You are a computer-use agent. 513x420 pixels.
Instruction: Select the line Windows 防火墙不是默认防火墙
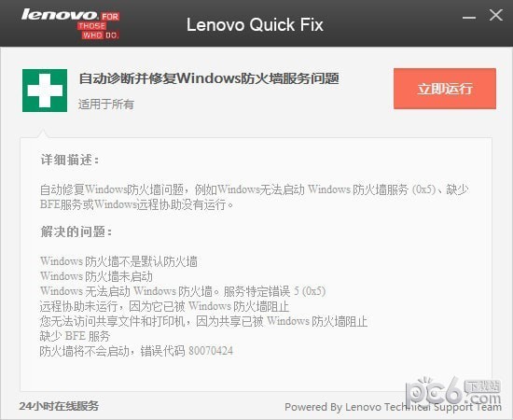tap(118, 261)
